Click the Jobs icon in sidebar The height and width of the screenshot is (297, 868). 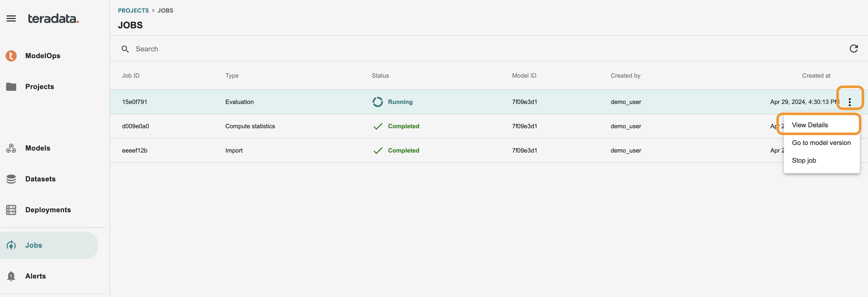tap(11, 245)
